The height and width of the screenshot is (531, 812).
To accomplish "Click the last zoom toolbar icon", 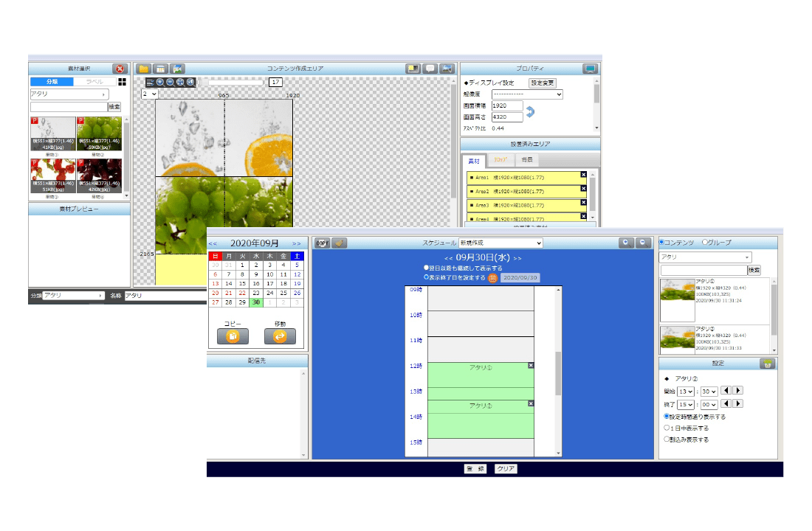I will click(190, 83).
